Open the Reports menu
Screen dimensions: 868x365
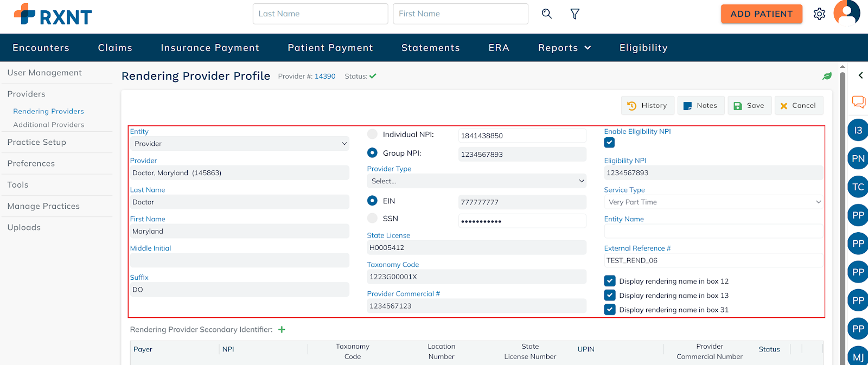[564, 48]
